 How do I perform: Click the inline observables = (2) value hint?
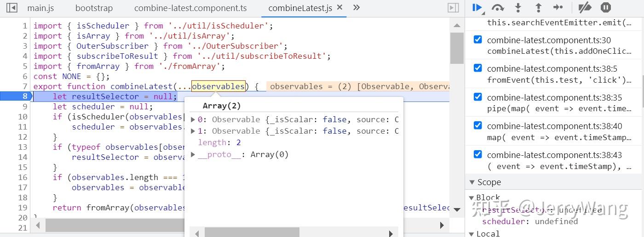pos(359,86)
